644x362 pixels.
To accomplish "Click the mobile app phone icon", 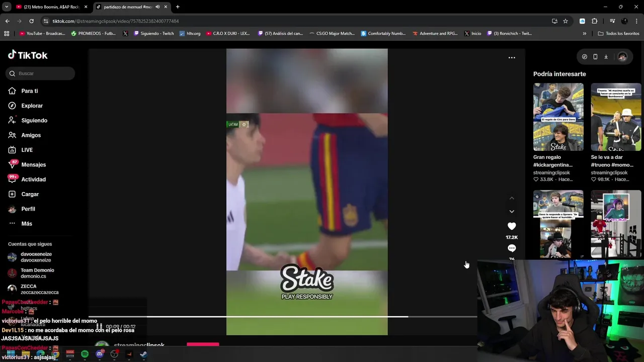I will [595, 57].
